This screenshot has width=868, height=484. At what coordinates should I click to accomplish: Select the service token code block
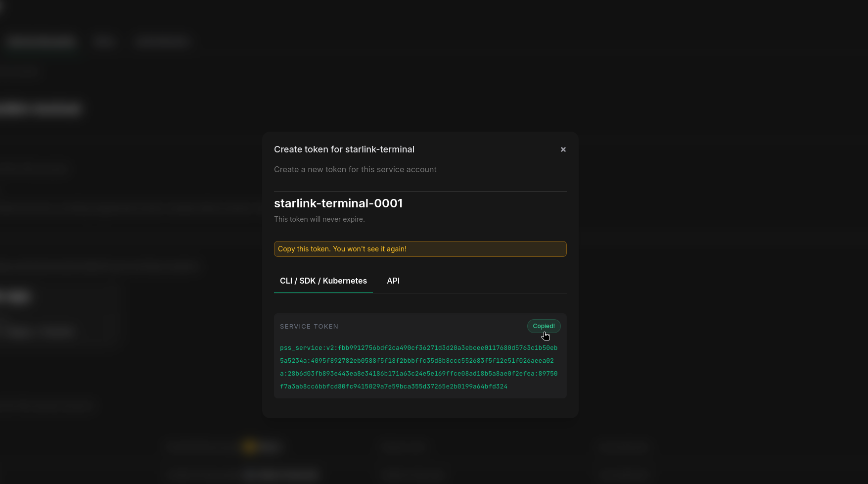pos(420,367)
